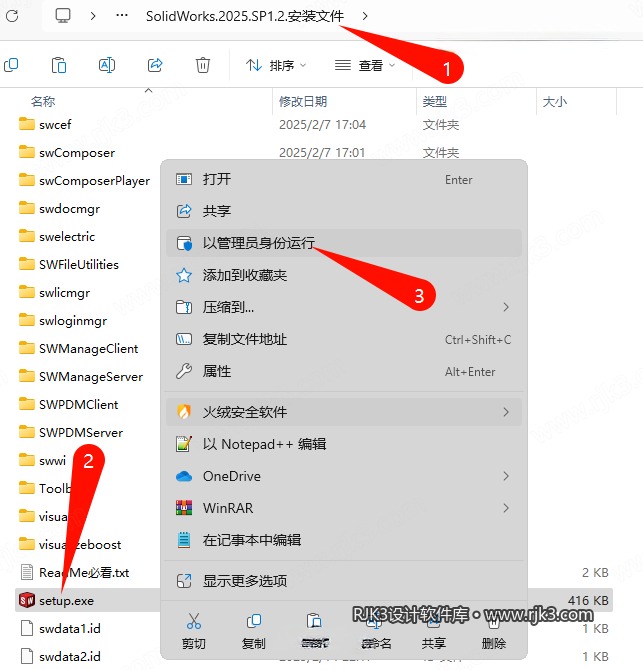Expand chevron after SolidWorks folder path
Screen dimensions: 643x670
click(x=364, y=16)
